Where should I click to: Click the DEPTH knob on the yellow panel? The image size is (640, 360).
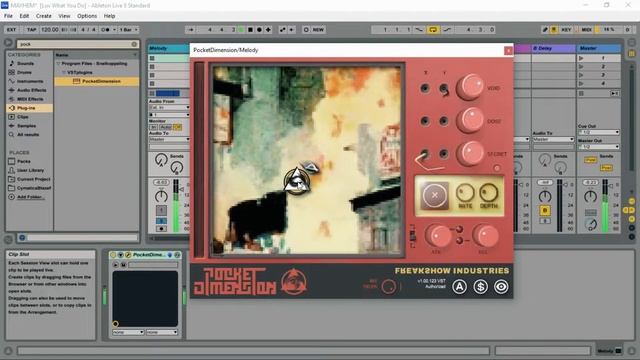[x=489, y=193]
